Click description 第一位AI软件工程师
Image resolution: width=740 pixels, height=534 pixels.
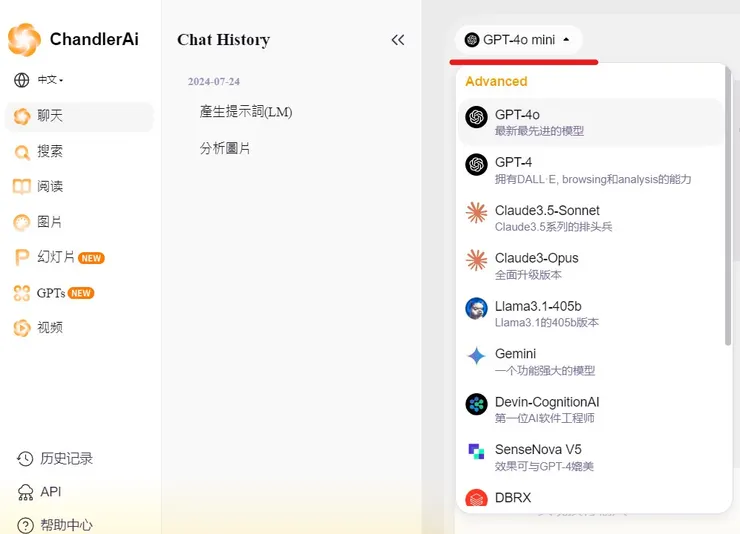coord(545,418)
